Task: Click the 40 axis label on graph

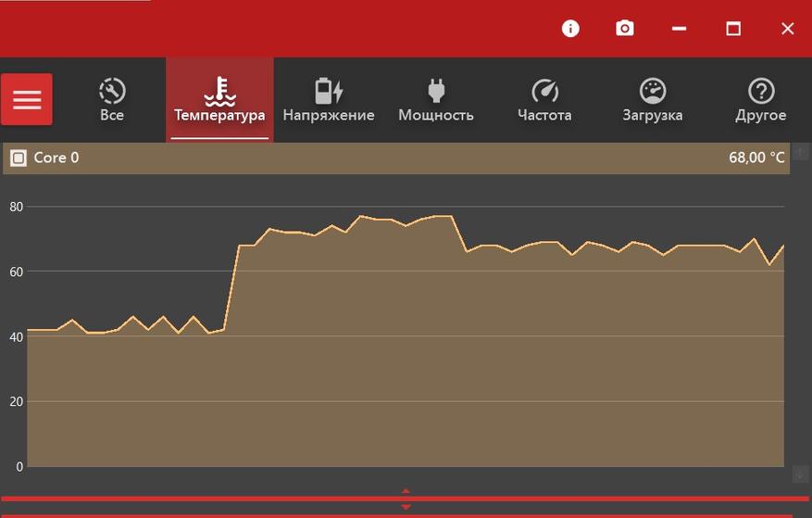Action: [x=16, y=337]
